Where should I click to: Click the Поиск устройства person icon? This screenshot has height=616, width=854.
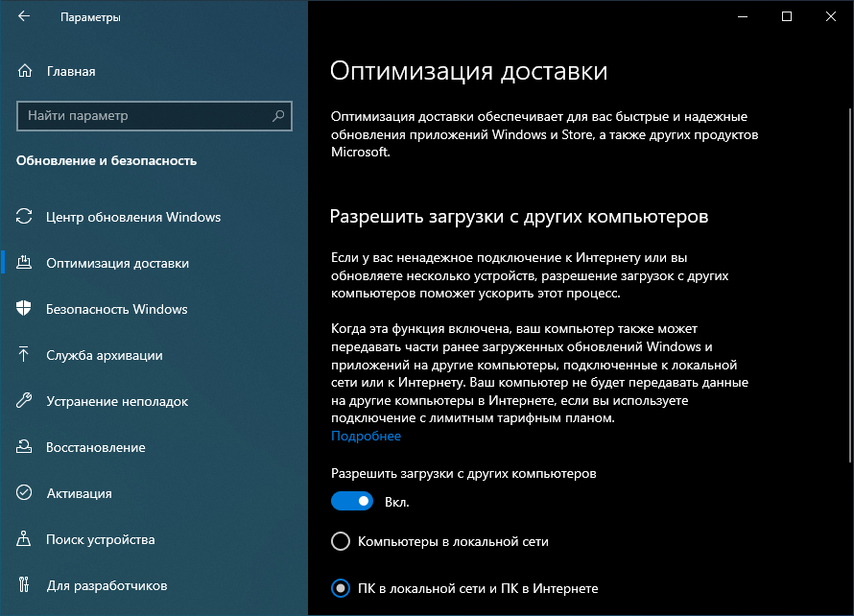[26, 539]
